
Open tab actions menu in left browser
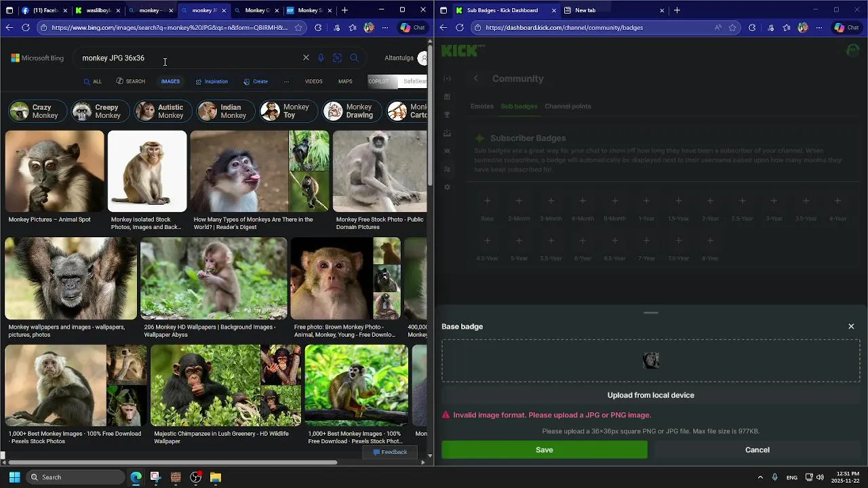(9, 10)
